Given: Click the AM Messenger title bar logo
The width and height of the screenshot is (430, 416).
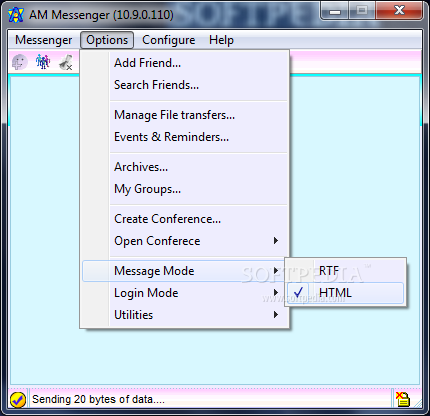Looking at the screenshot, I should point(16,15).
